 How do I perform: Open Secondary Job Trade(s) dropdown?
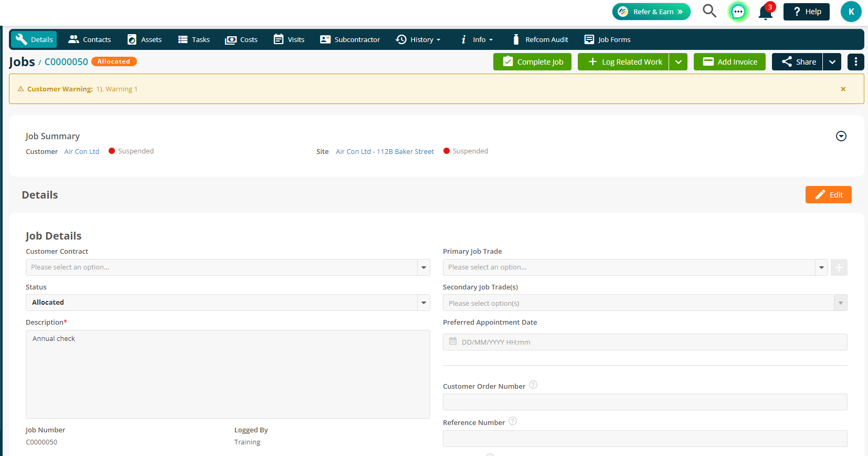(645, 303)
